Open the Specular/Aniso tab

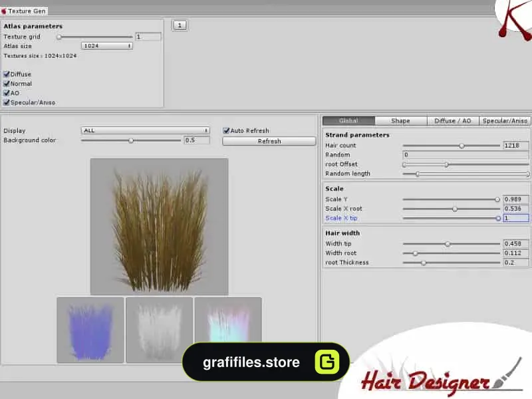click(x=505, y=121)
